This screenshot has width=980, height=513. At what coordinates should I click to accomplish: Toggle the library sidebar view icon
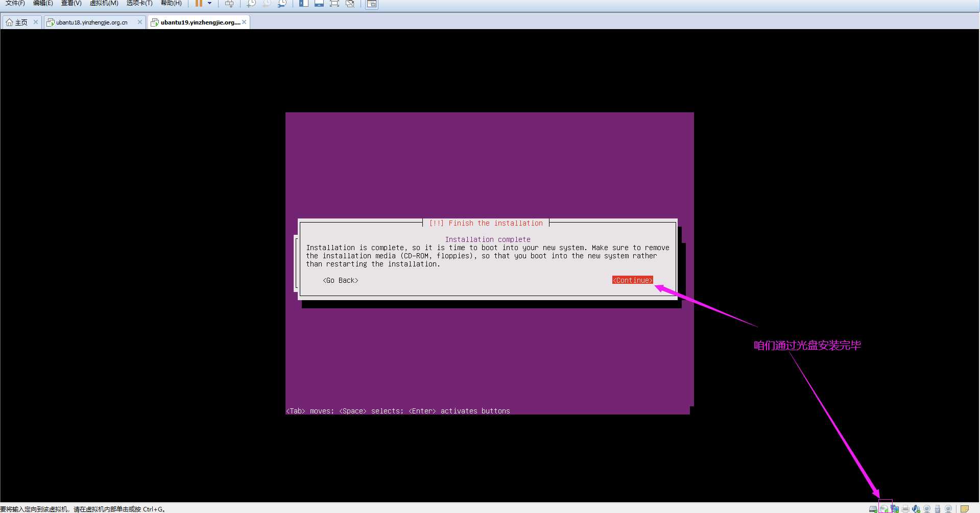tap(304, 3)
